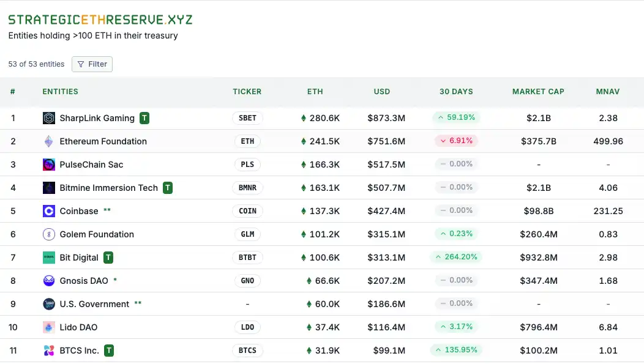Click the SharpLink Gaming company logo
Image resolution: width=644 pixels, height=364 pixels.
pyautogui.click(x=49, y=117)
